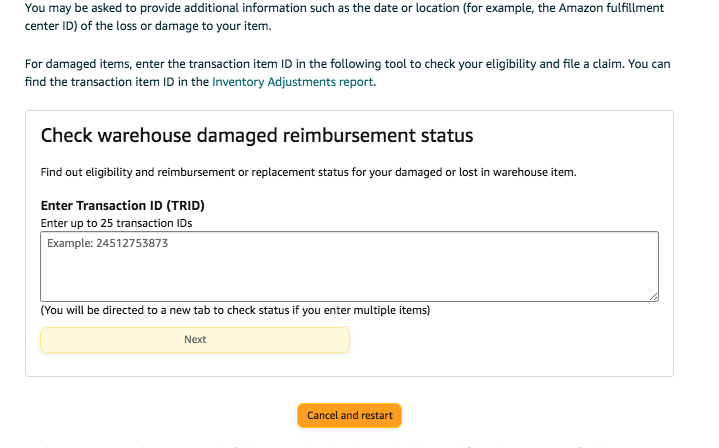Click the note about being directed to a new tab

[x=235, y=310]
